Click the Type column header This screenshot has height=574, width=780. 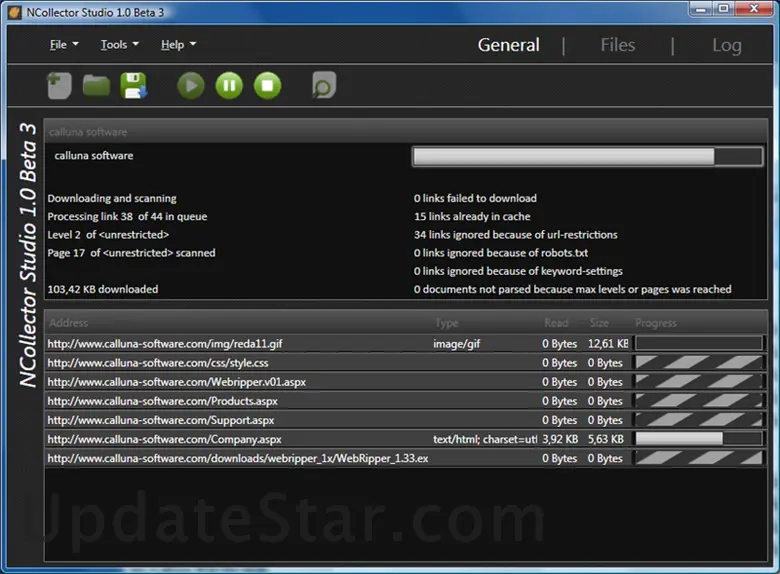coord(447,323)
